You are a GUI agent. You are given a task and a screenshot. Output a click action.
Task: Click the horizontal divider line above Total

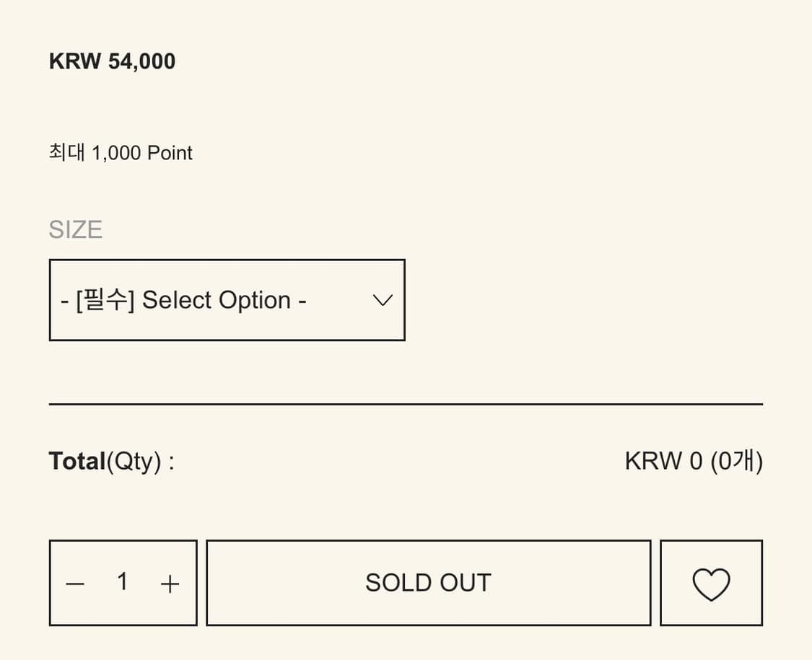click(406, 405)
